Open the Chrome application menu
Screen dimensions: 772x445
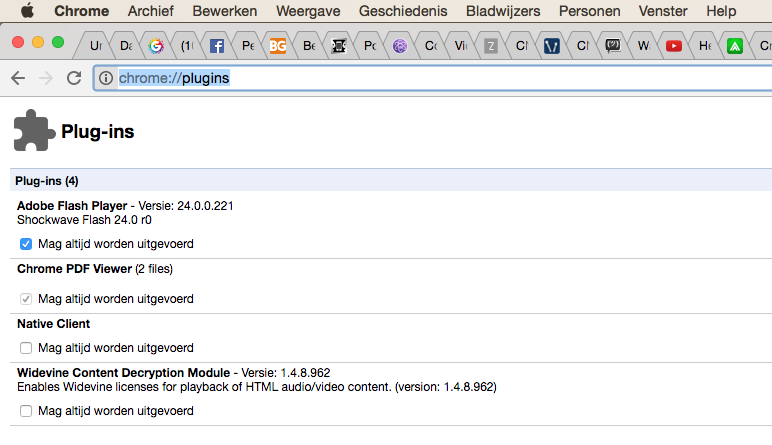[x=82, y=11]
